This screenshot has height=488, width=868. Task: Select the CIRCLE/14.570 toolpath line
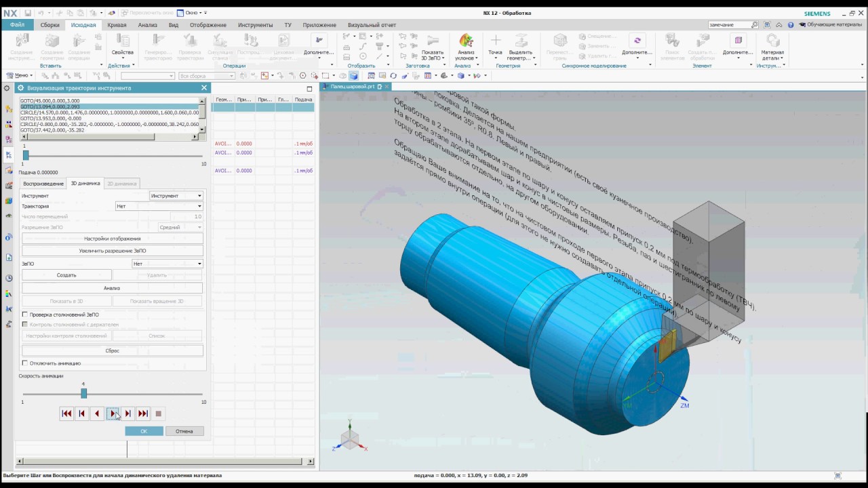click(109, 113)
